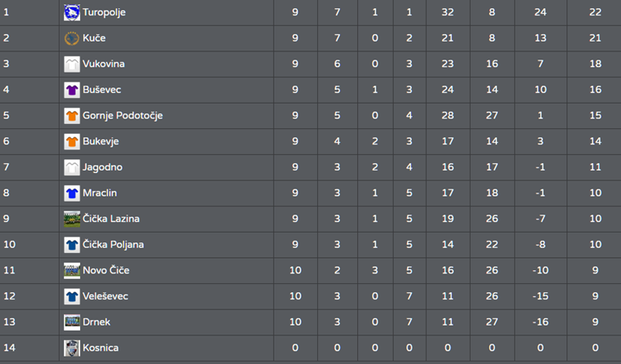Open the Turopolje team link
Image resolution: width=621 pixels, height=364 pixels.
pyautogui.click(x=104, y=12)
